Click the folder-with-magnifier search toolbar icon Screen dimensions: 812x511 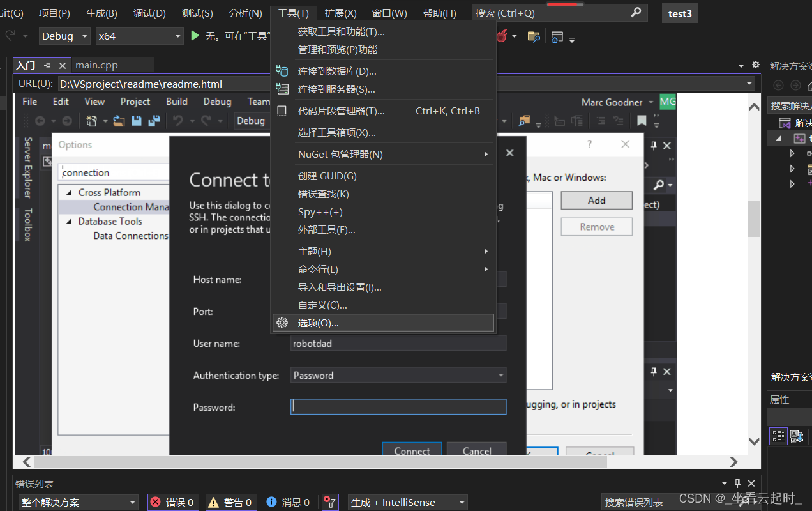click(x=534, y=36)
